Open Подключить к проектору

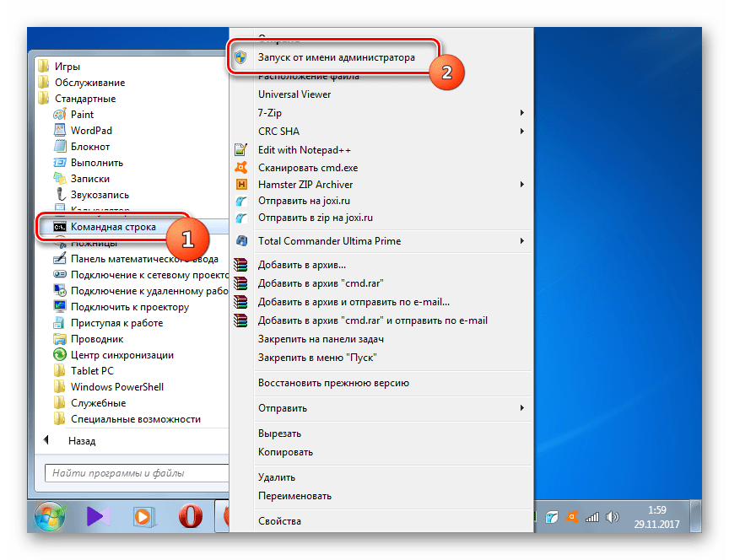click(x=121, y=307)
